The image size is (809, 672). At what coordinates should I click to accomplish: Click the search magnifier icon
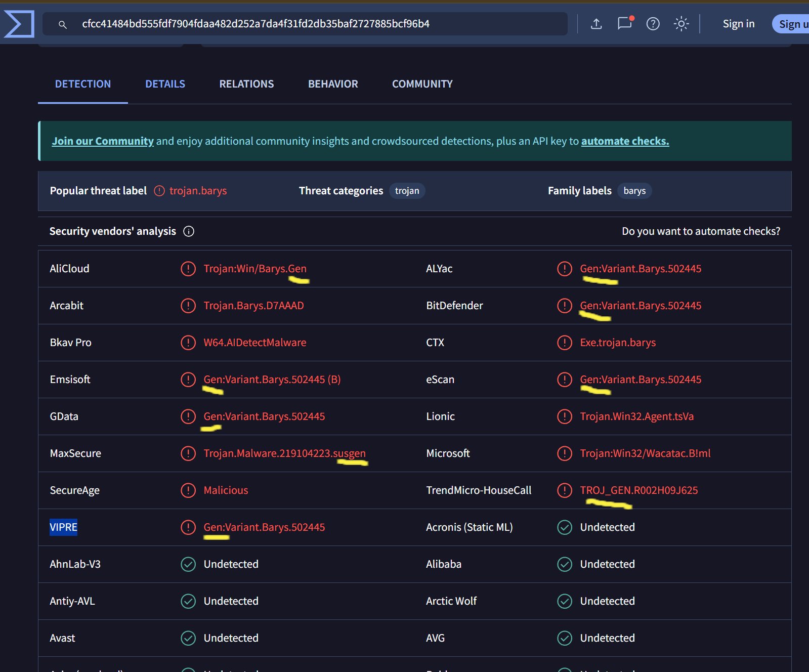pos(63,24)
